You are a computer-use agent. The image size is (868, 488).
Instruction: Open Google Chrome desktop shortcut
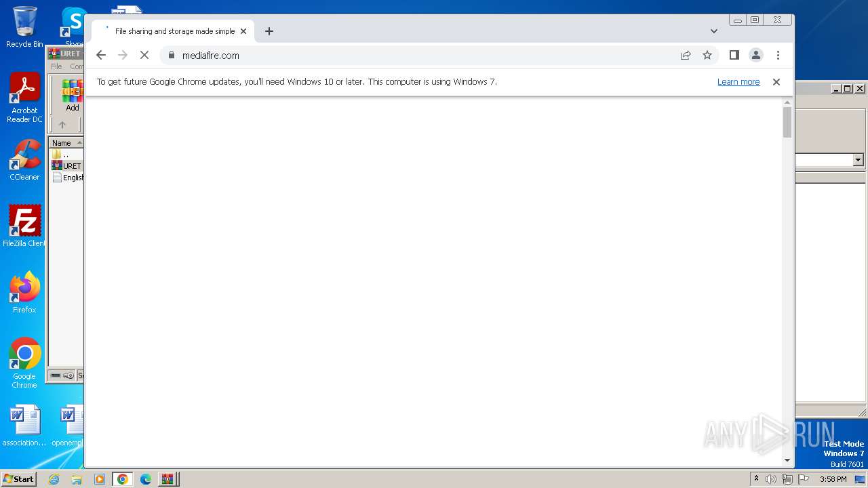pos(24,363)
